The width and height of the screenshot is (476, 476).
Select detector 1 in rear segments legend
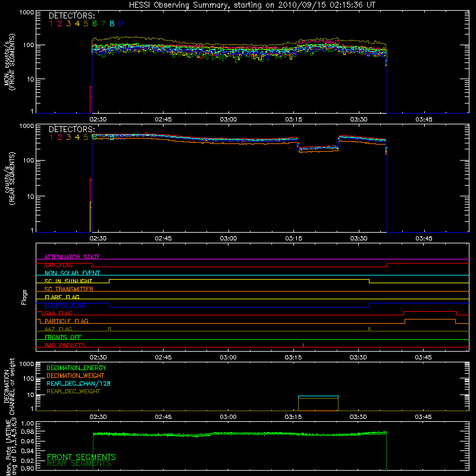coord(51,137)
